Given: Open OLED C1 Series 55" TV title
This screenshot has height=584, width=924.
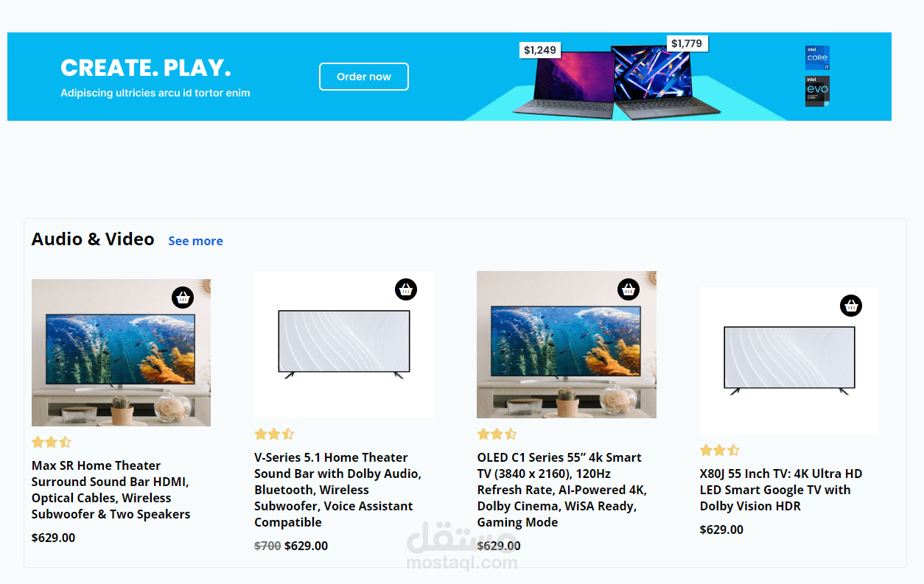Looking at the screenshot, I should [x=561, y=490].
